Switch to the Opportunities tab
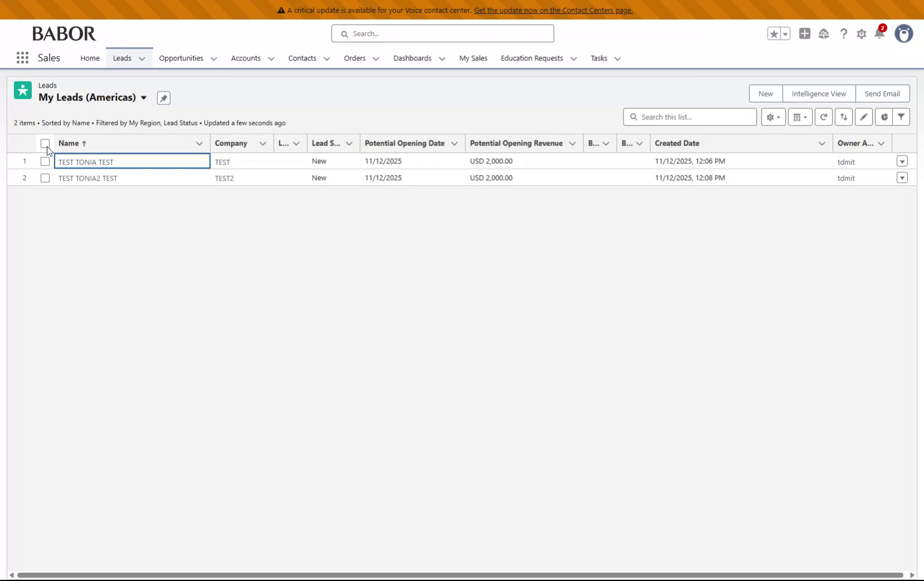 pyautogui.click(x=181, y=58)
